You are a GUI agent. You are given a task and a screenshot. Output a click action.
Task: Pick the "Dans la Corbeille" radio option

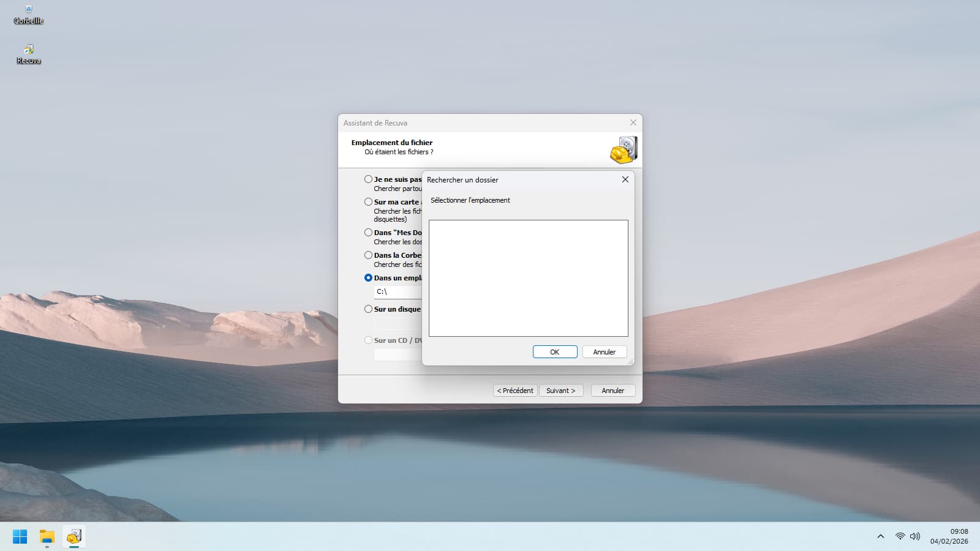point(368,255)
